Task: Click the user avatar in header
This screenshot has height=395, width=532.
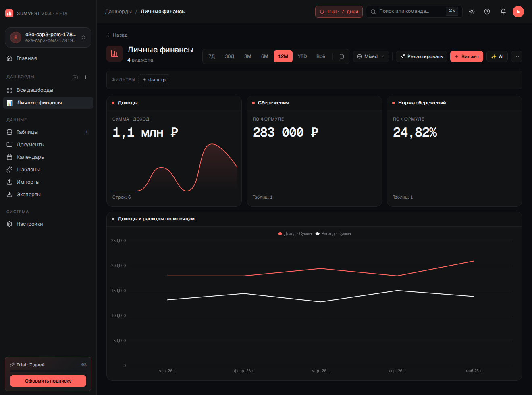Action: point(518,12)
